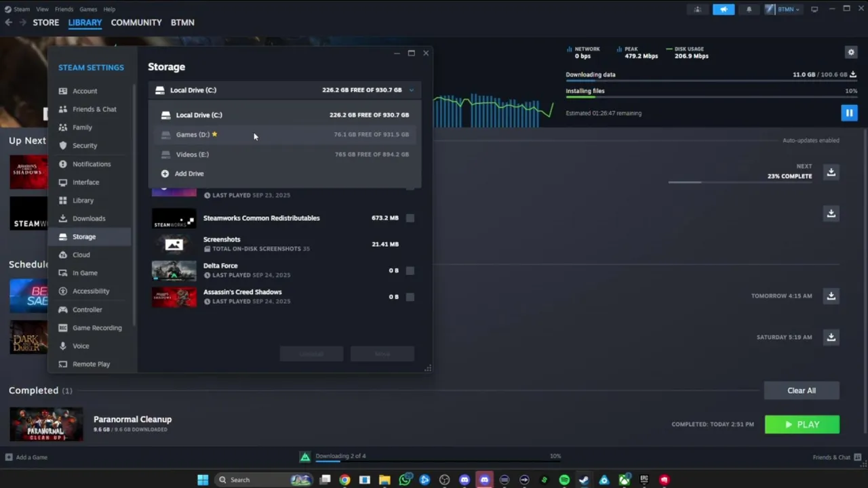Open the Friends menu
This screenshot has height=488, width=868.
(64, 9)
